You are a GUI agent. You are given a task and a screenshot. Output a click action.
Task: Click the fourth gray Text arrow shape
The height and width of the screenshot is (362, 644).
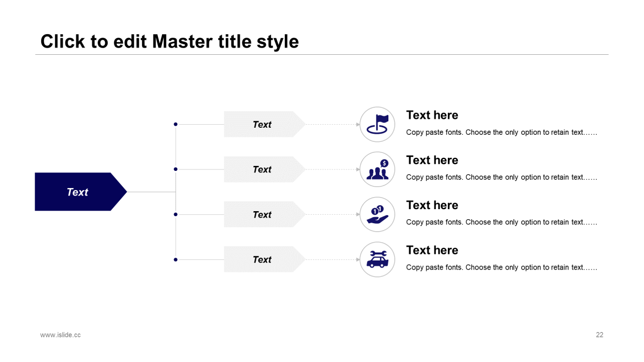coord(263,259)
